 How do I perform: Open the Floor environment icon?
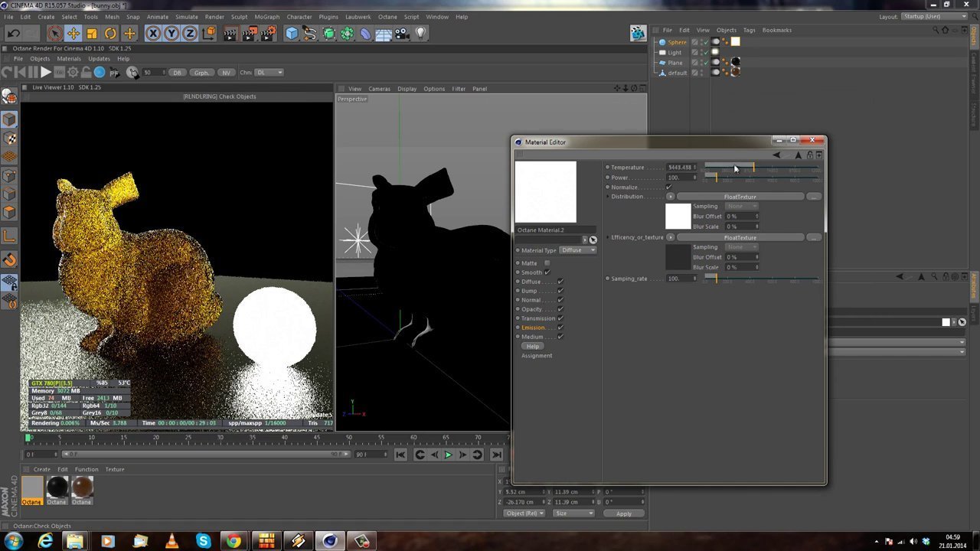pyautogui.click(x=384, y=33)
